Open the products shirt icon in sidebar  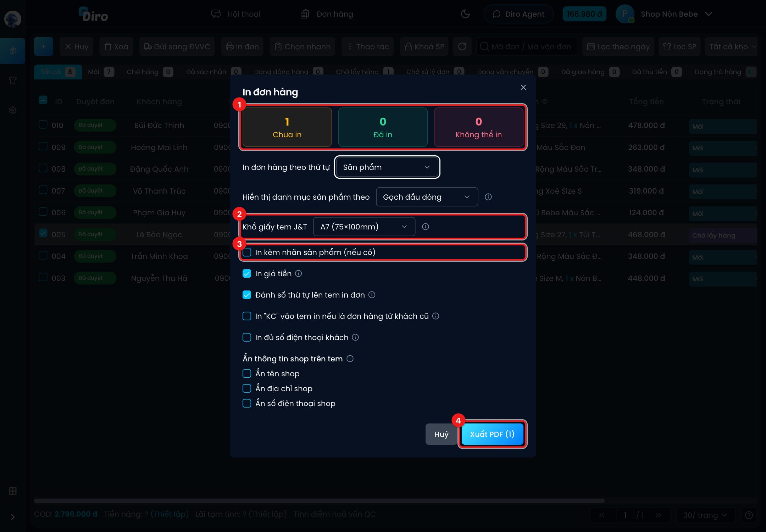click(x=13, y=81)
